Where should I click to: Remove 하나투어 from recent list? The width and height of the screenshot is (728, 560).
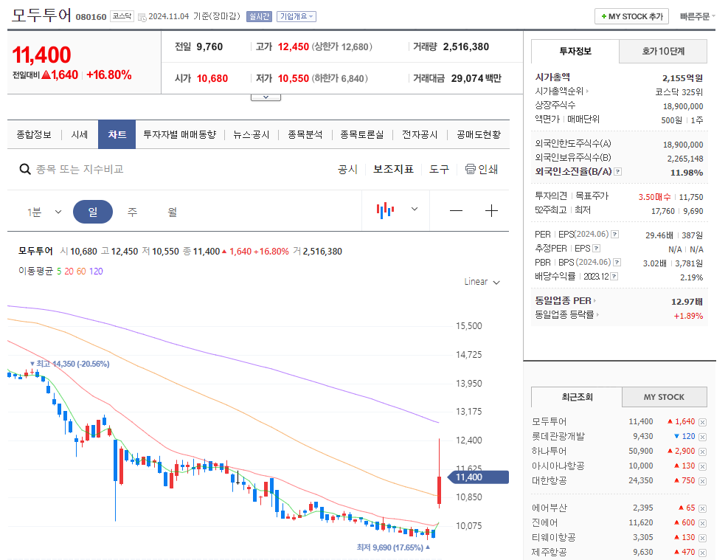coord(702,452)
